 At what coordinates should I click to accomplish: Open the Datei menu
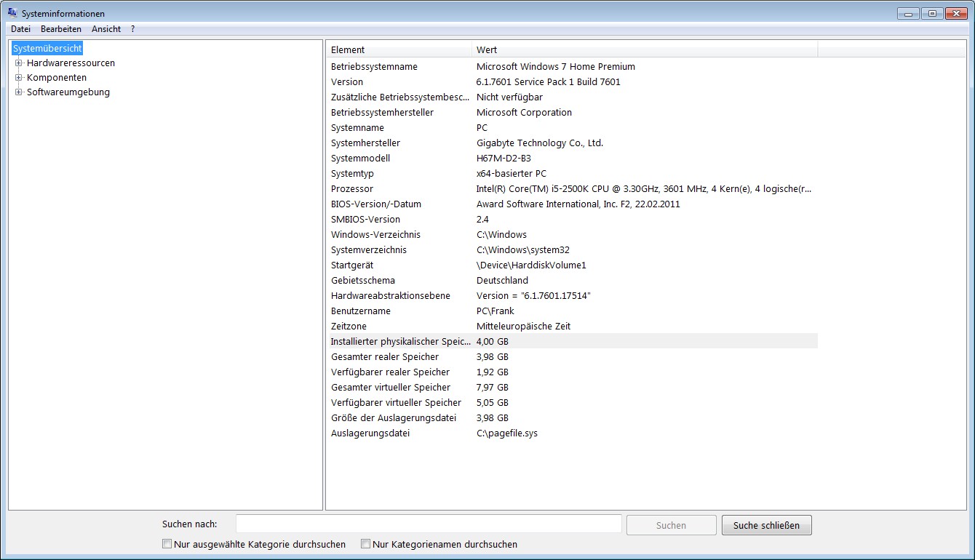(20, 29)
